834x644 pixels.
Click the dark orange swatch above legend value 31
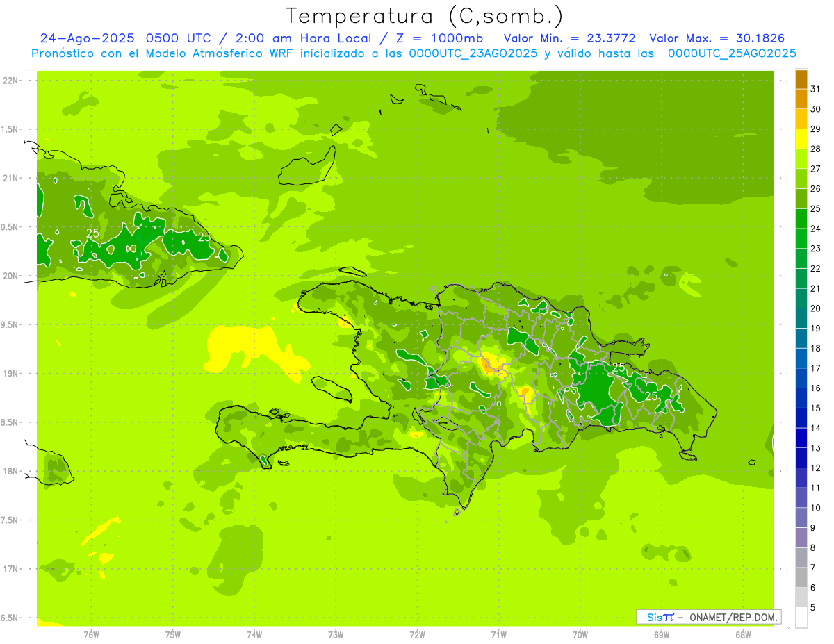pyautogui.click(x=801, y=79)
